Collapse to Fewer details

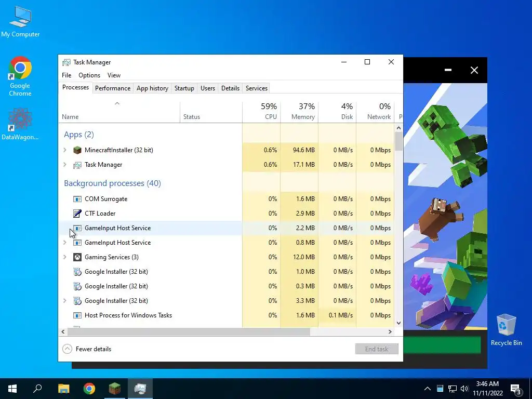[87, 349]
